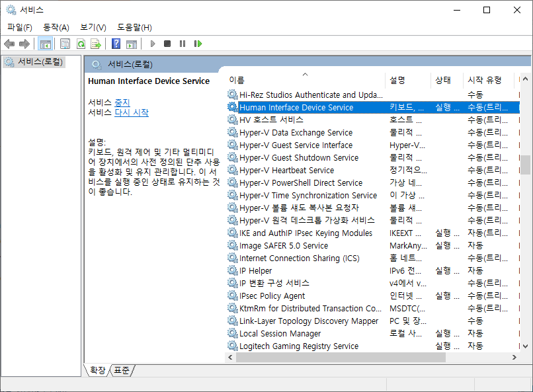Click MarkAny... description of Image SAFER
Screen dimensions: 533x392
pyautogui.click(x=408, y=246)
